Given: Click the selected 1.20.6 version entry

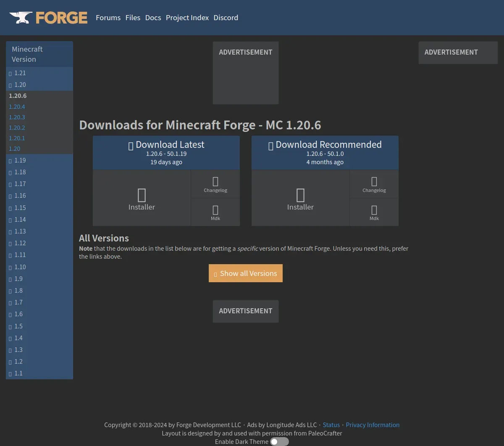Looking at the screenshot, I should tap(18, 96).
